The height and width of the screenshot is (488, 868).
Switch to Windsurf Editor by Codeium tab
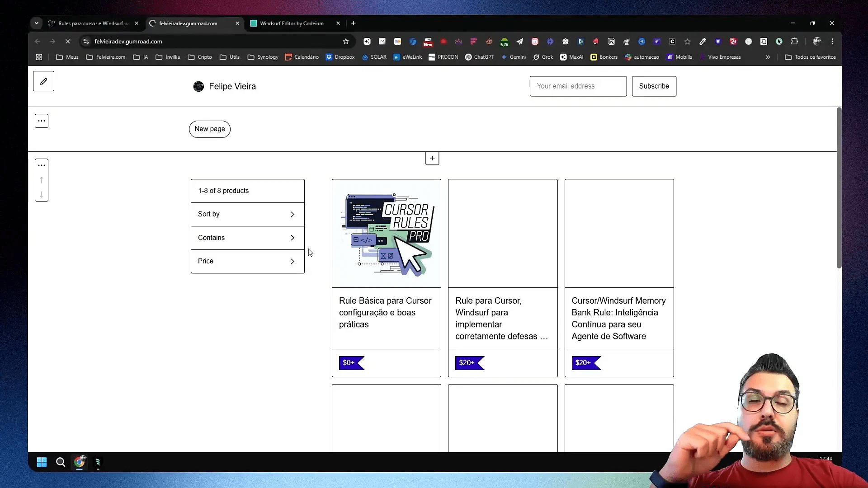(292, 23)
